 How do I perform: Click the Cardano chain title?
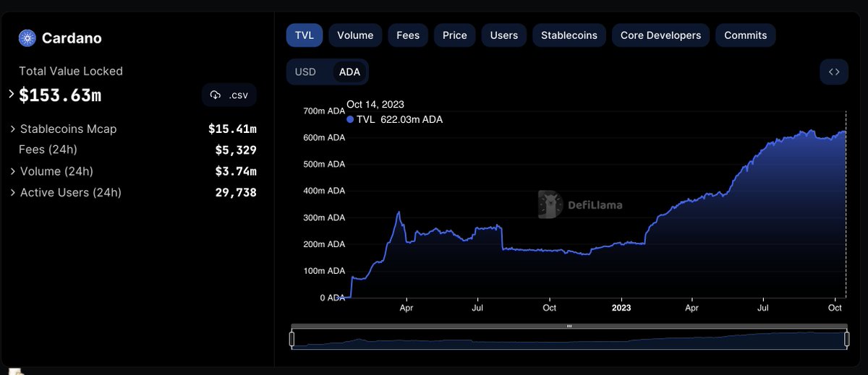tap(72, 38)
